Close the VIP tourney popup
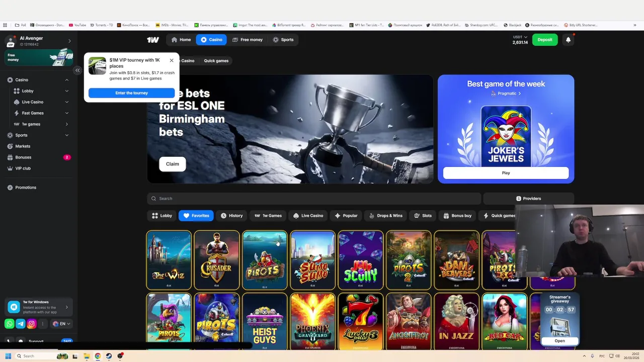 click(x=172, y=60)
